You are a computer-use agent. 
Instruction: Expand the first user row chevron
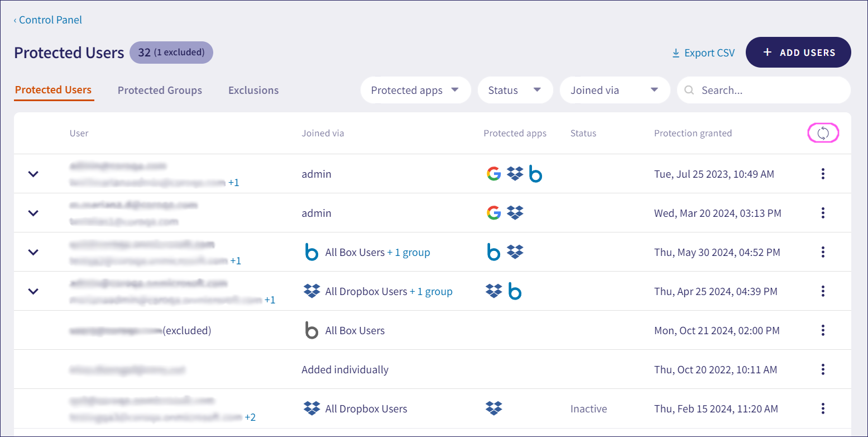(x=33, y=174)
